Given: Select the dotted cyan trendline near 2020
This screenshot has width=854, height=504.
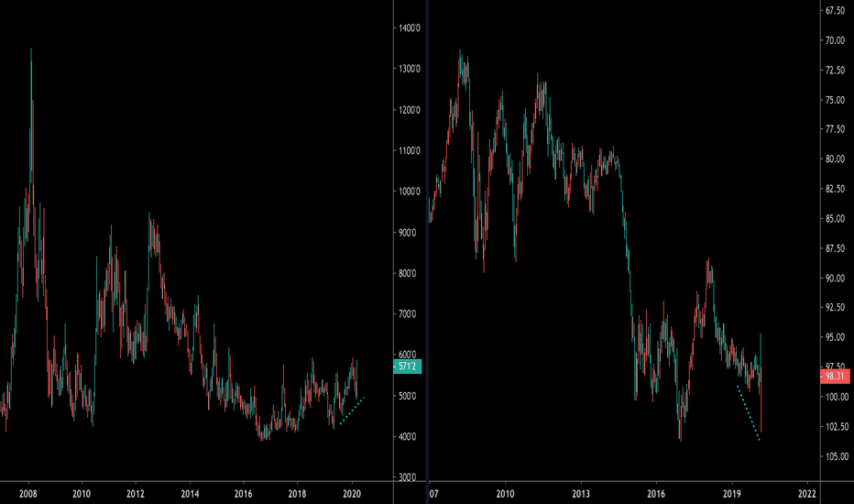Looking at the screenshot, I should click(x=352, y=411).
